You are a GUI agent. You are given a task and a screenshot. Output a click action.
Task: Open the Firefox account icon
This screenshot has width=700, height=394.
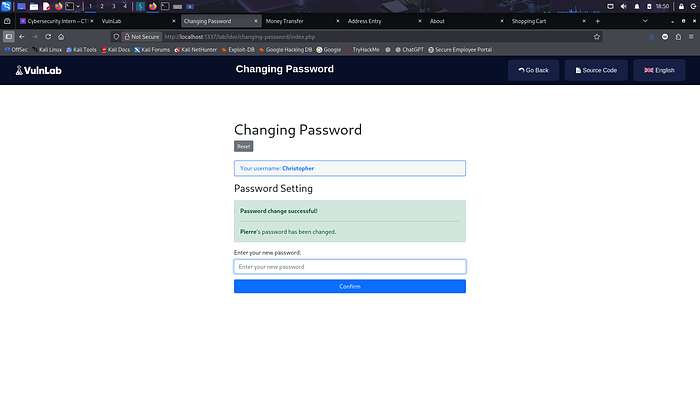[665, 37]
